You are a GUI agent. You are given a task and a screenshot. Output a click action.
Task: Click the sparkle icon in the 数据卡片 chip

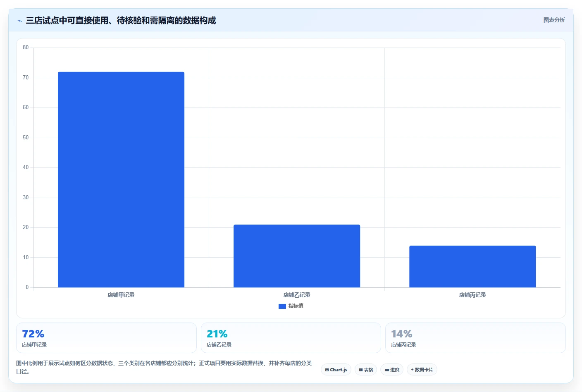coord(412,370)
